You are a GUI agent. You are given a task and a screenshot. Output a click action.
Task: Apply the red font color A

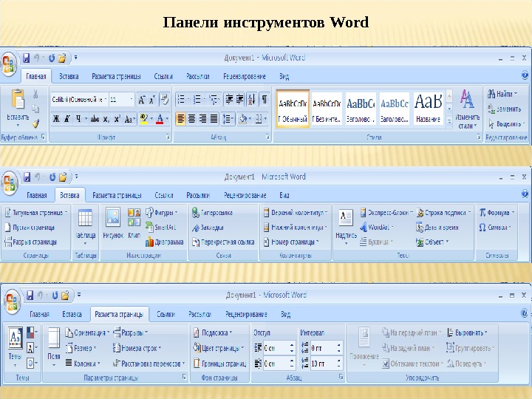pyautogui.click(x=160, y=119)
